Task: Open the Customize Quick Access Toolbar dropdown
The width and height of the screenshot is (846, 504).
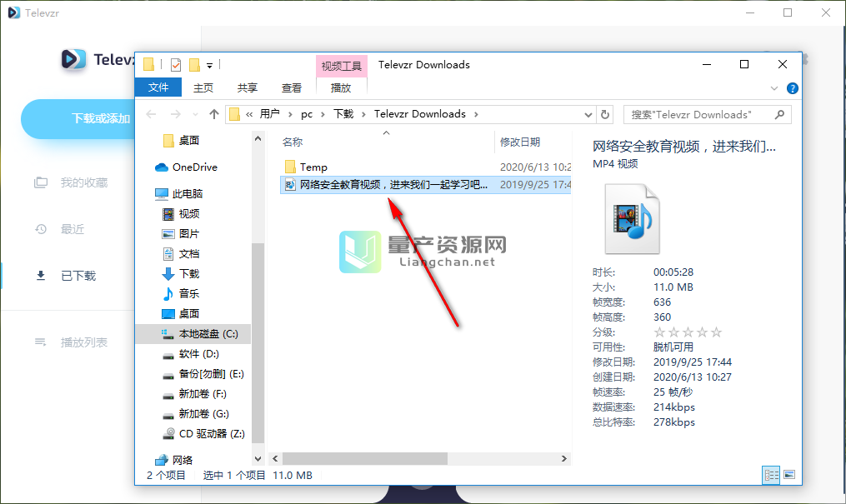Action: pyautogui.click(x=209, y=66)
